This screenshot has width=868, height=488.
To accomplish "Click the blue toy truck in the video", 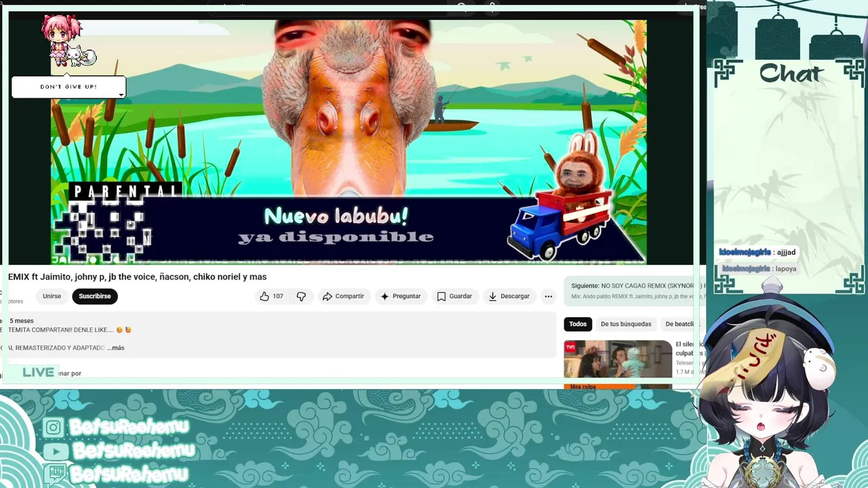I will [x=559, y=226].
